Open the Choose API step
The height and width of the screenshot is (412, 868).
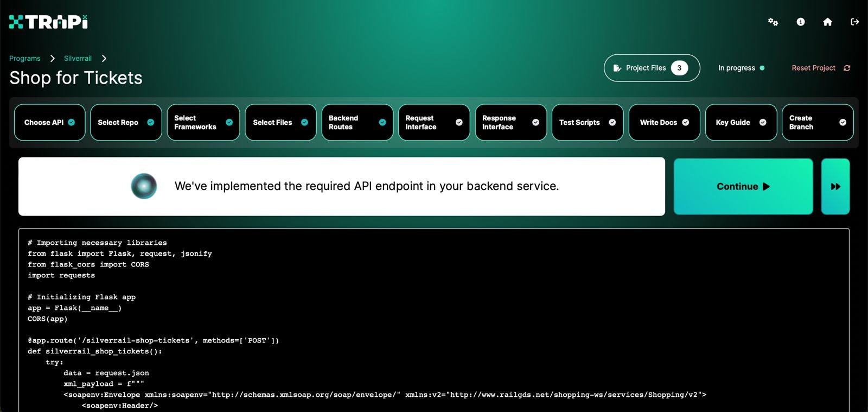click(49, 122)
